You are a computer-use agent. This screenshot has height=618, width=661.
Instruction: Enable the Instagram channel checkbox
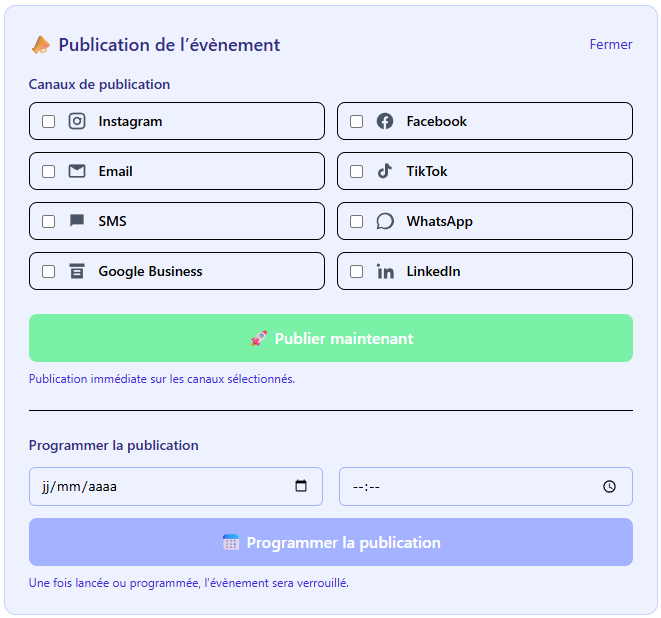[48, 121]
